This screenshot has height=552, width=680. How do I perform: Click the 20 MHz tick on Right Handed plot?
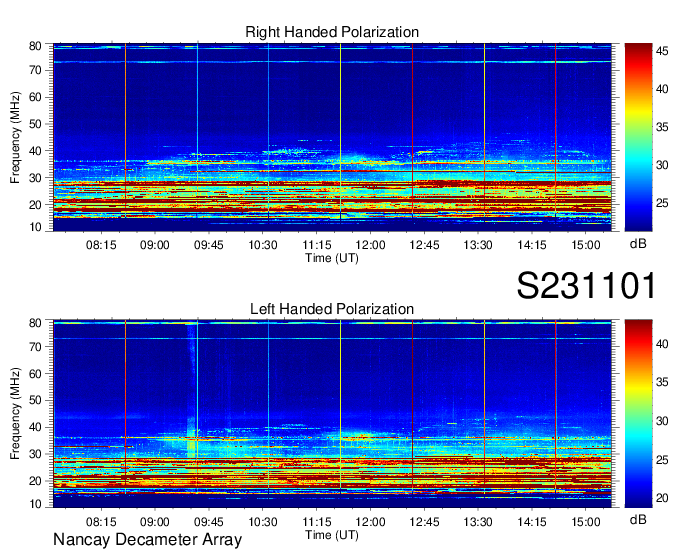(35, 205)
